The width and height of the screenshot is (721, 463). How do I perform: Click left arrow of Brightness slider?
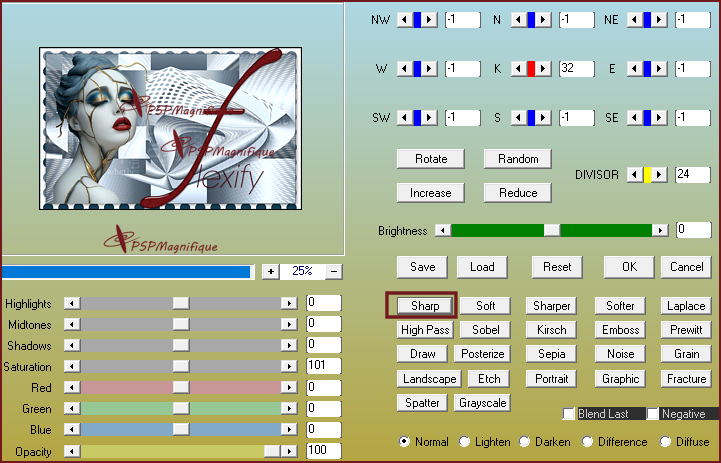[441, 230]
